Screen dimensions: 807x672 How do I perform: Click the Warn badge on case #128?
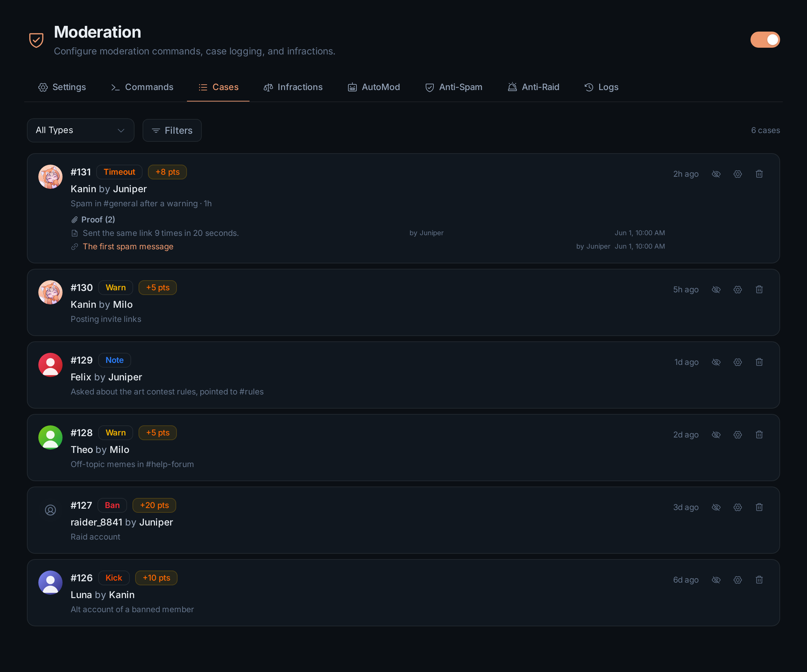coord(116,433)
